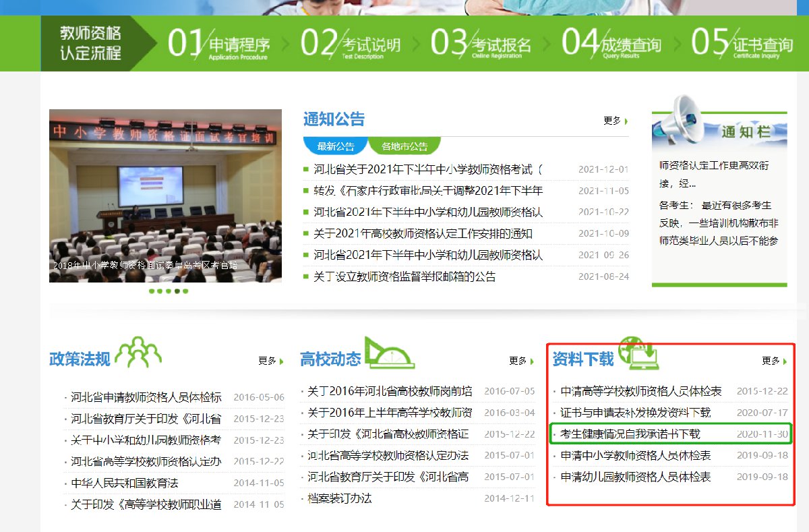The height and width of the screenshot is (532, 809).
Task: Download 证书与申请表补发换发资料下载
Action: [636, 413]
